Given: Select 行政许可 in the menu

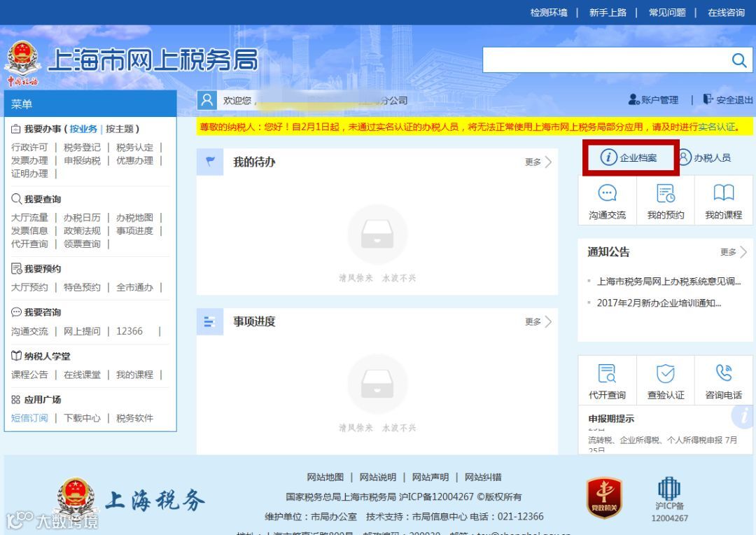Looking at the screenshot, I should click(x=29, y=147).
